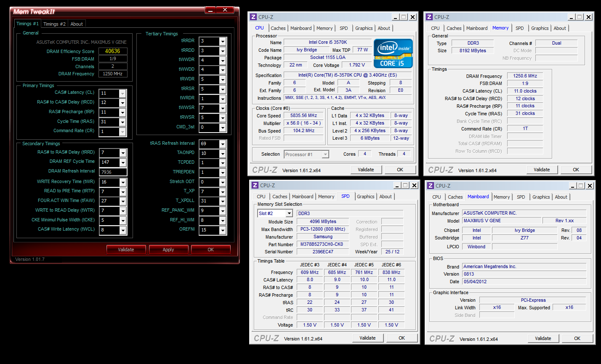601x364 pixels.
Task: Click Validate button in Mem TweakIt
Action: click(126, 250)
